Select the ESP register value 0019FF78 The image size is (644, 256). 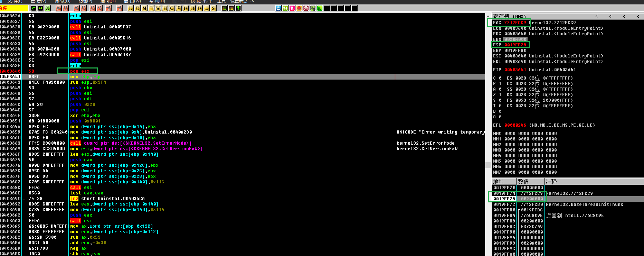pyautogui.click(x=515, y=45)
